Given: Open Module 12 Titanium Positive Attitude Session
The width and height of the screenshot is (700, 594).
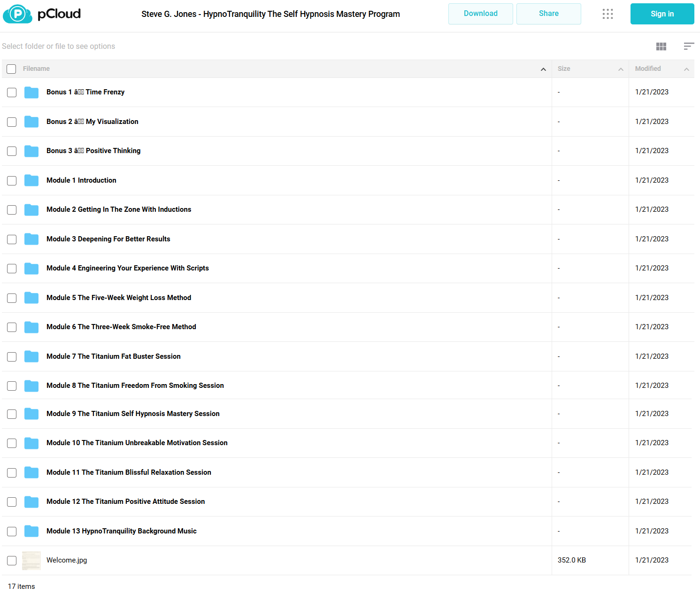Looking at the screenshot, I should (x=126, y=501).
